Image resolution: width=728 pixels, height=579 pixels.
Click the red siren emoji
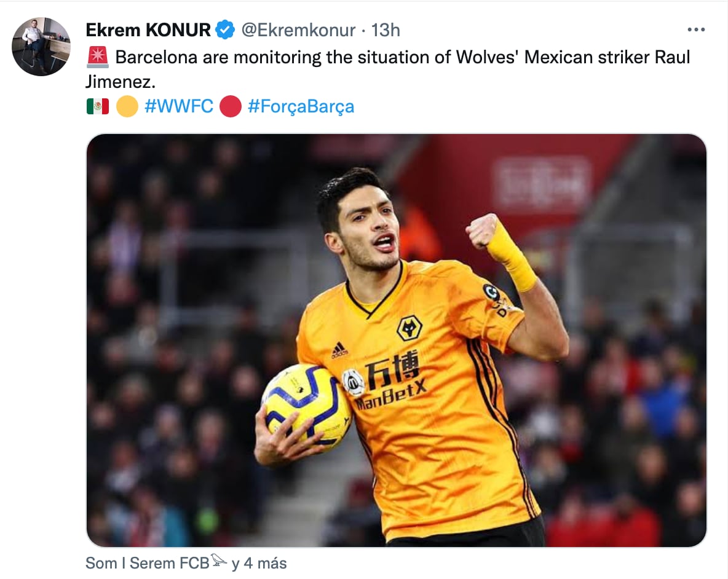98,57
